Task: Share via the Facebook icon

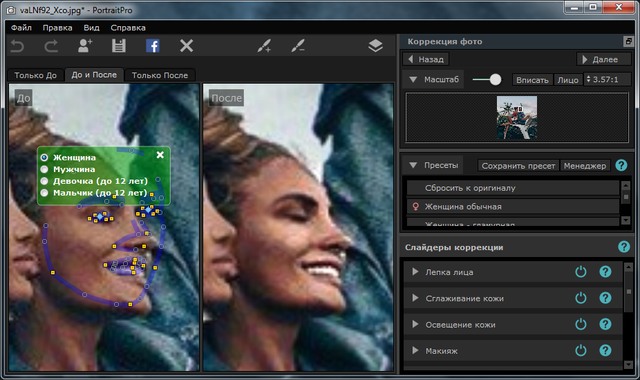Action: click(153, 46)
